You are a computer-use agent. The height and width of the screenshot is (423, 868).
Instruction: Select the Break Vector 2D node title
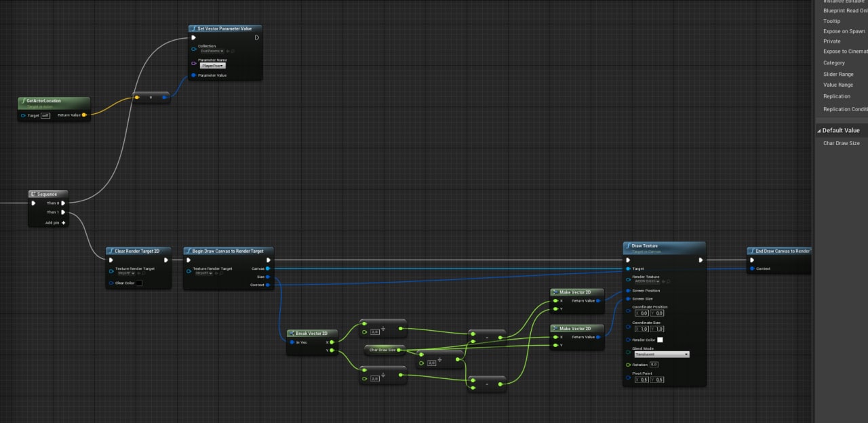click(x=312, y=334)
